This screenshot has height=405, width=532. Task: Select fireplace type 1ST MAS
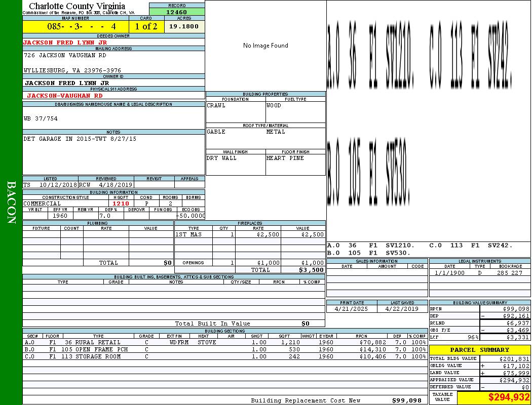click(x=188, y=234)
